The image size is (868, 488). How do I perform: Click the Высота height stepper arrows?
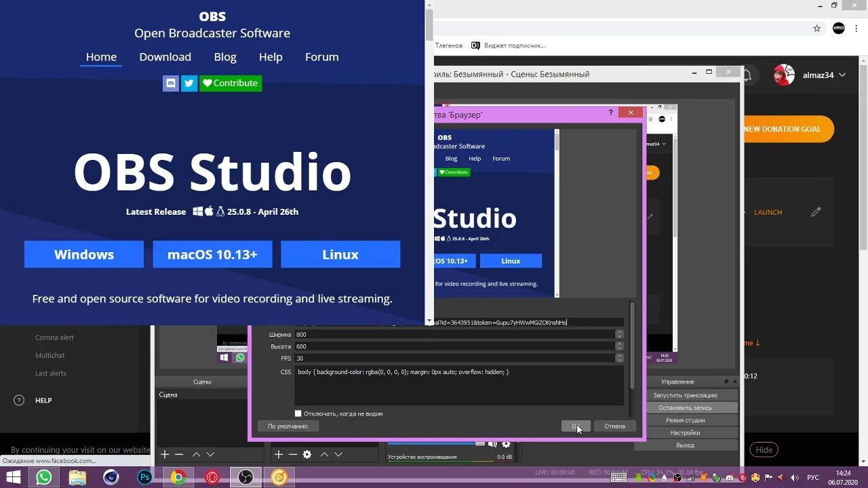pos(619,346)
